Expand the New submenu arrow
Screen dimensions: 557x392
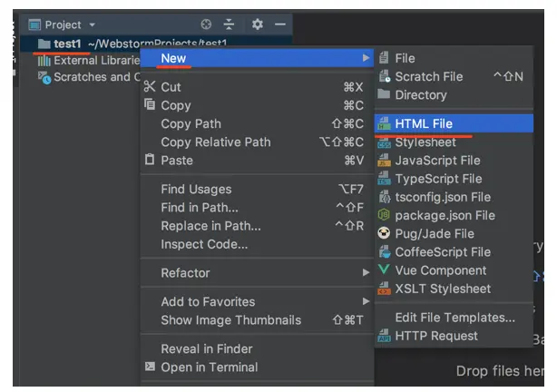(366, 57)
